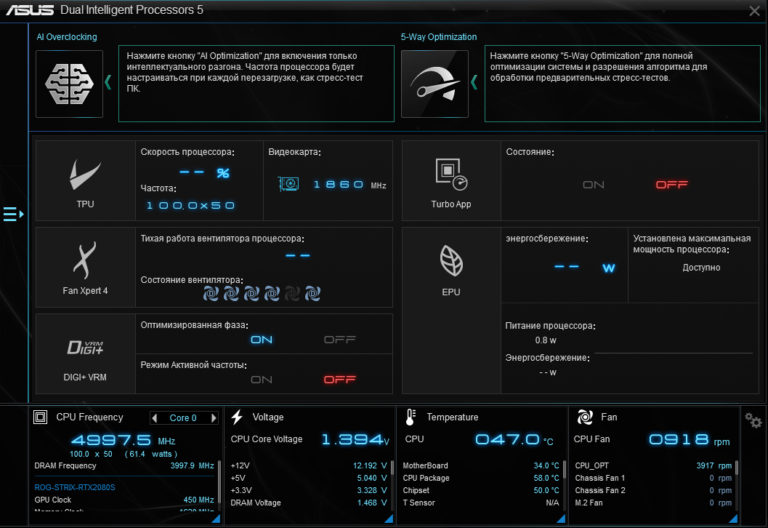Select the Core 0 selector label
Screen dimensions: 768x528
pos(183,418)
